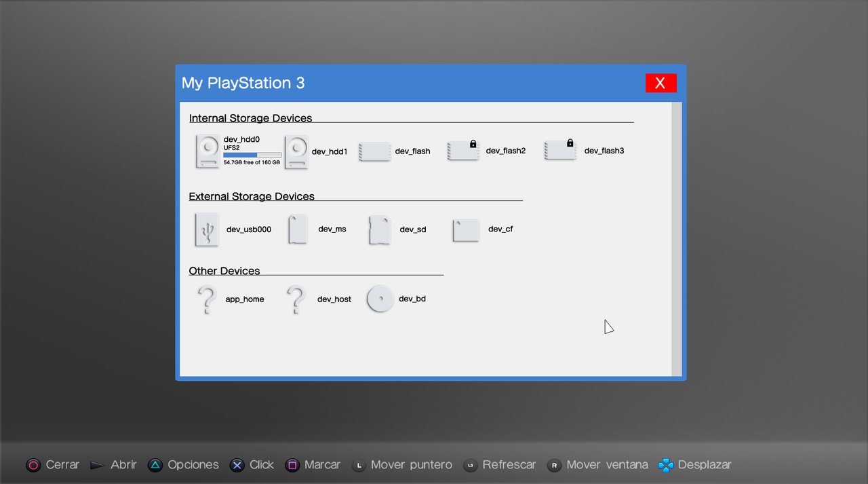Click the External Storage Devices heading
This screenshot has height=484, width=868.
click(x=252, y=196)
